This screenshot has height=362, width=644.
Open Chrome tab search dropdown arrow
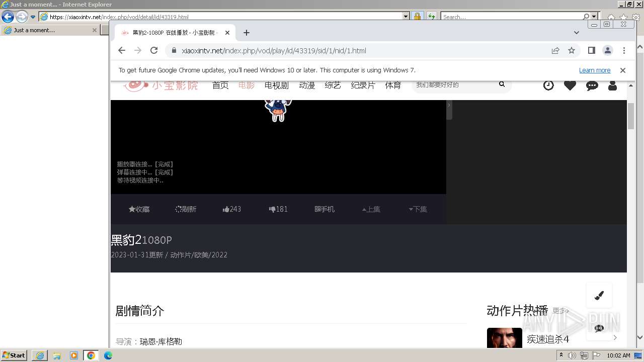coord(577,33)
